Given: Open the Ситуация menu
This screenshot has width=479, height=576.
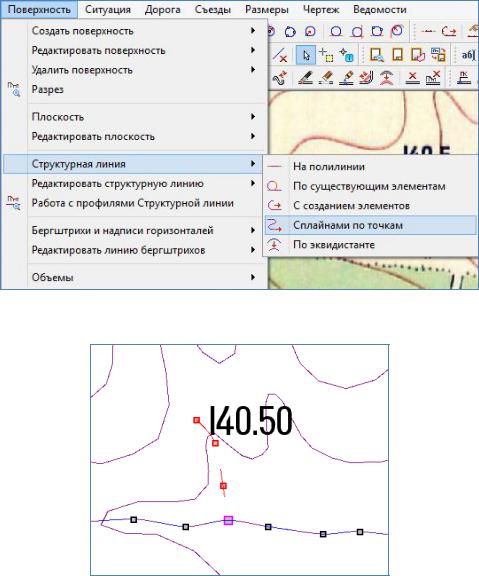Looking at the screenshot, I should pyautogui.click(x=108, y=10).
